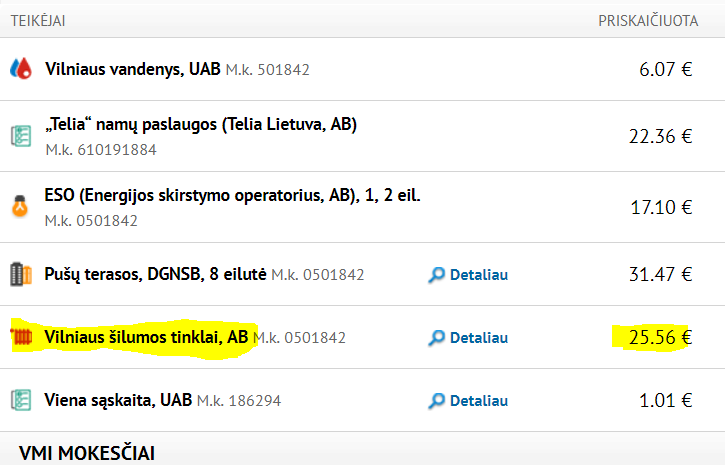This screenshot has width=725, height=465.
Task: Click magnifier icon in Pušų terasos row
Action: tap(436, 275)
